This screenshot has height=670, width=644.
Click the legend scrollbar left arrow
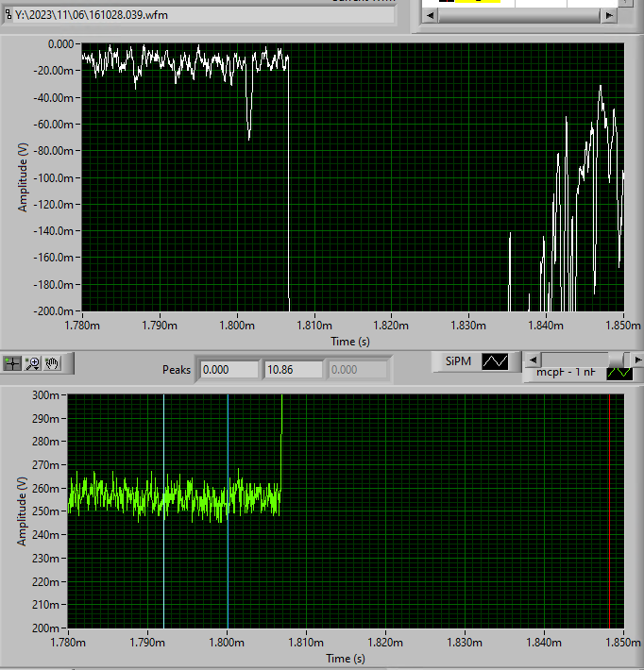(533, 360)
